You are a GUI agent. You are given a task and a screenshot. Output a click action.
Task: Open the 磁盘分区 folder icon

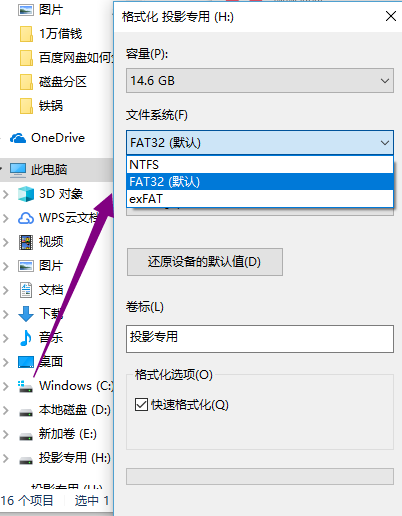[x=26, y=82]
